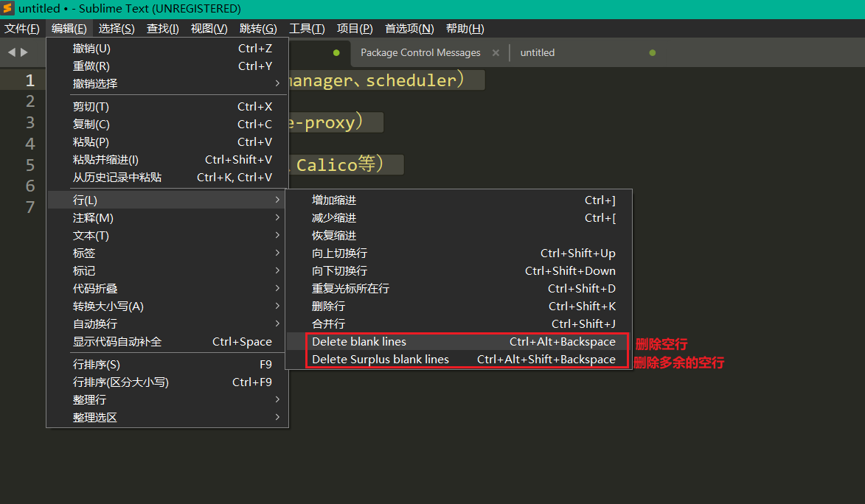Choose 重复光标所在行
Viewport: 865px width, 504px height.
tap(459, 288)
